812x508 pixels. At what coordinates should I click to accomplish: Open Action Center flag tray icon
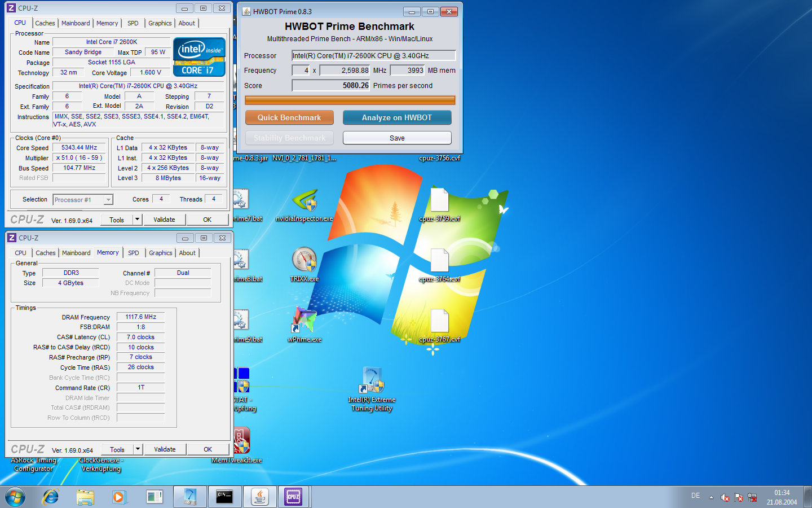[x=739, y=497]
